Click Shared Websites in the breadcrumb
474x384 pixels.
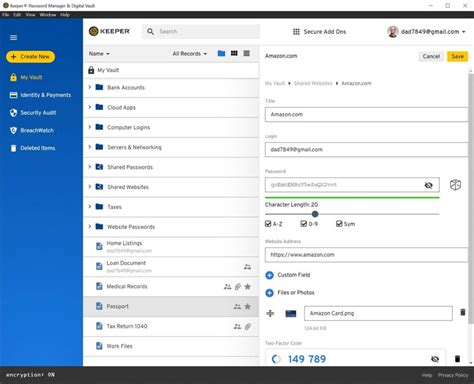pyautogui.click(x=313, y=83)
